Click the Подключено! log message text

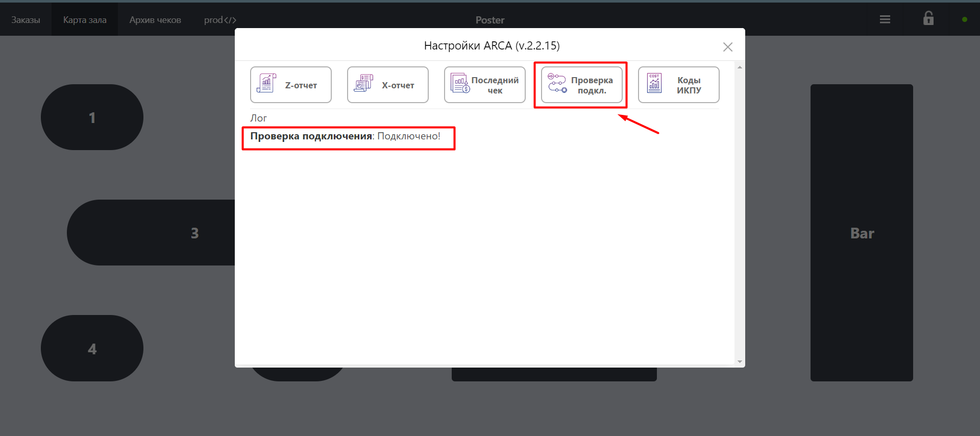pos(409,136)
